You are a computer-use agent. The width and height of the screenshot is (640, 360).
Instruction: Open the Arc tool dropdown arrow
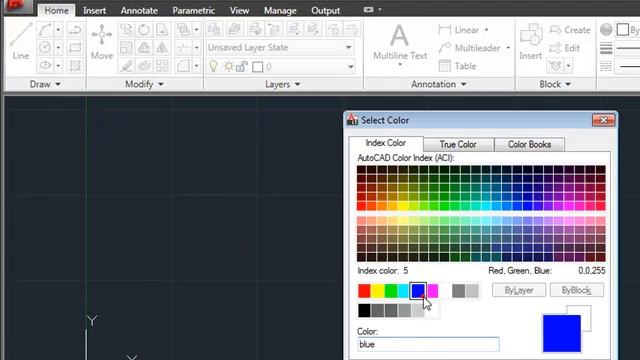pyautogui.click(x=58, y=30)
